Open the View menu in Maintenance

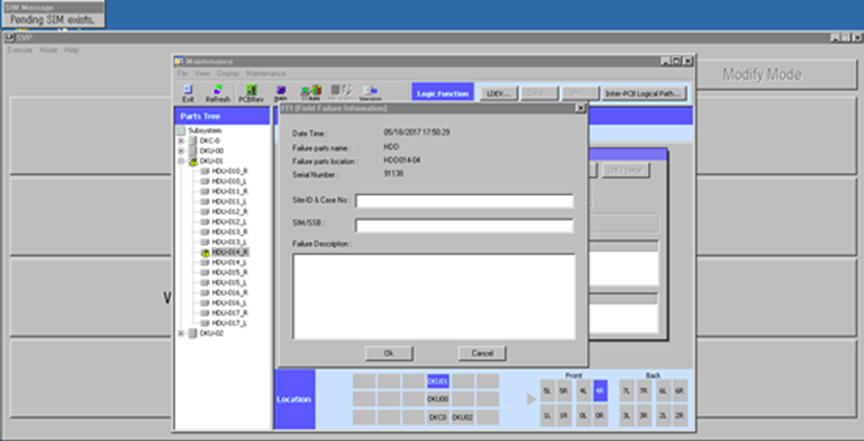point(201,73)
